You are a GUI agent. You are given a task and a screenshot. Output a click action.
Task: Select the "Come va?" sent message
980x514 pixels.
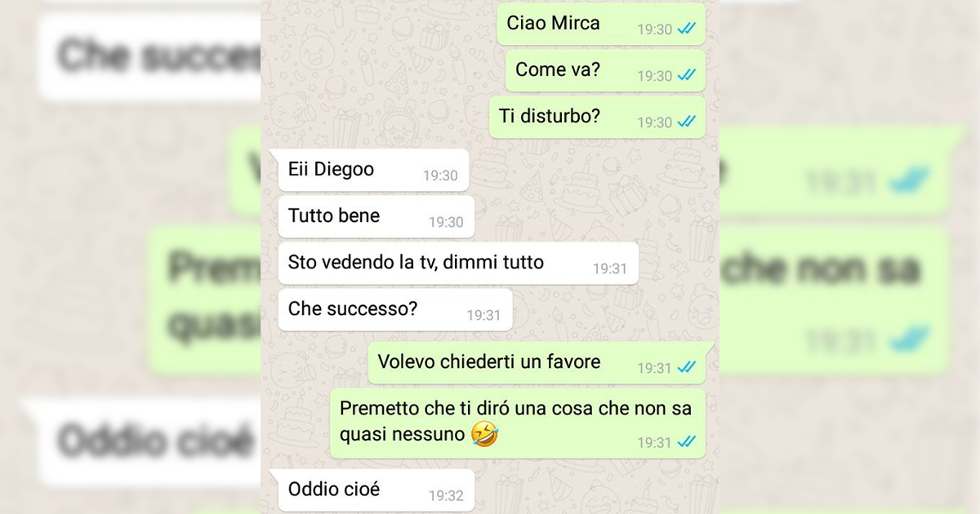605,71
